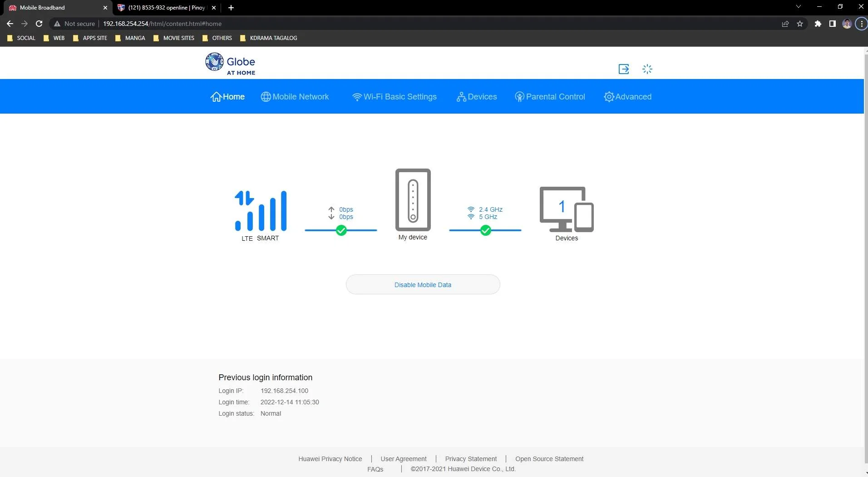Click the download speed 0bps value
Viewport: 868px width, 477px height.
click(x=346, y=217)
